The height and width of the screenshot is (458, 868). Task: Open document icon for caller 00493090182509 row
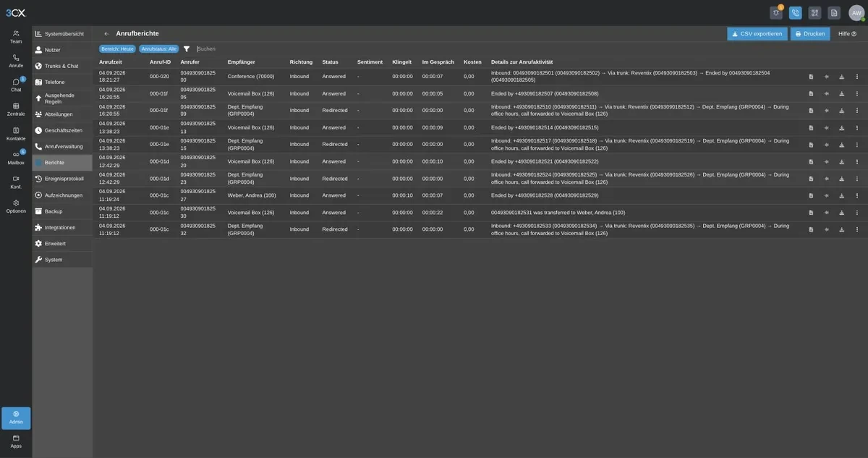tap(811, 110)
